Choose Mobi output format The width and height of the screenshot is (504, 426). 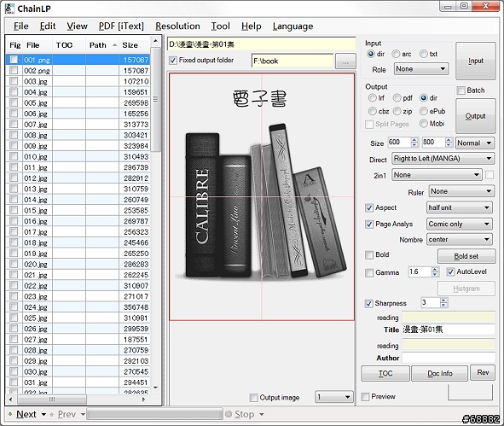(424, 123)
